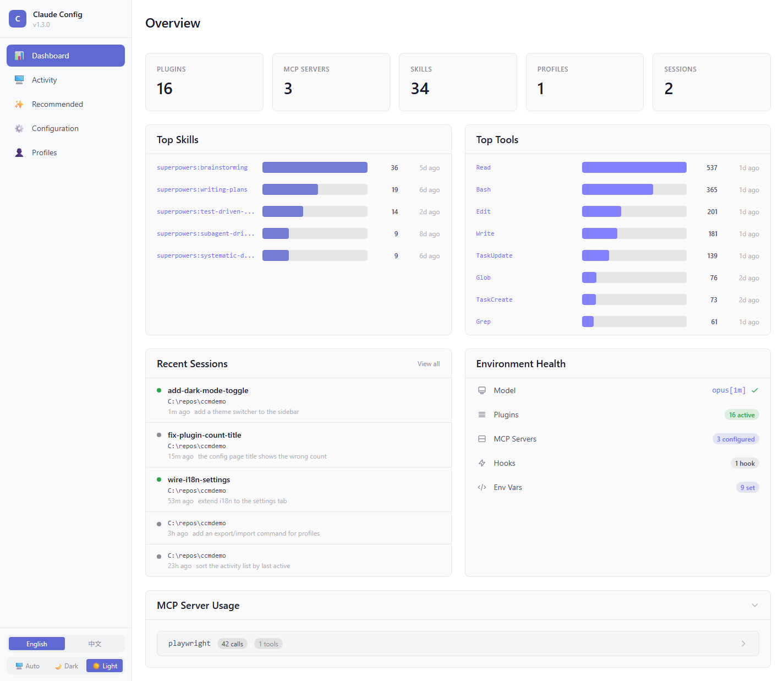Click the superpowers:brainstorming usage bar
This screenshot has width=784, height=681.
click(x=315, y=167)
